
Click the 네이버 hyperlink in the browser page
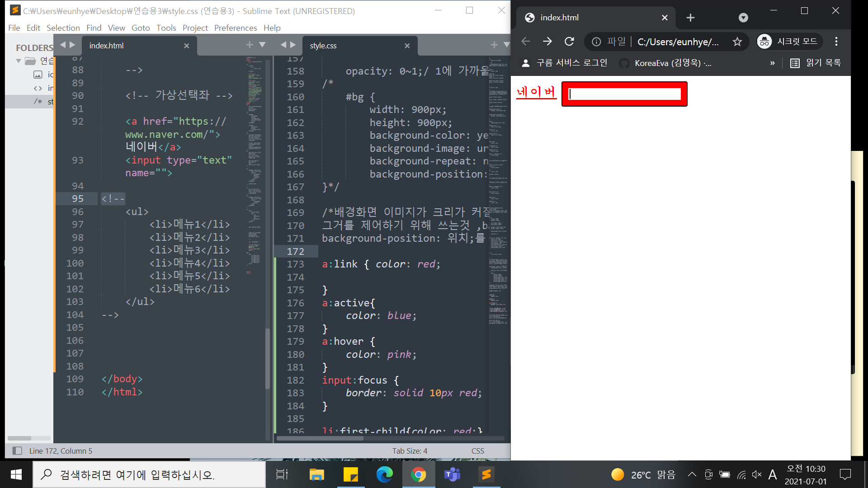pyautogui.click(x=536, y=92)
